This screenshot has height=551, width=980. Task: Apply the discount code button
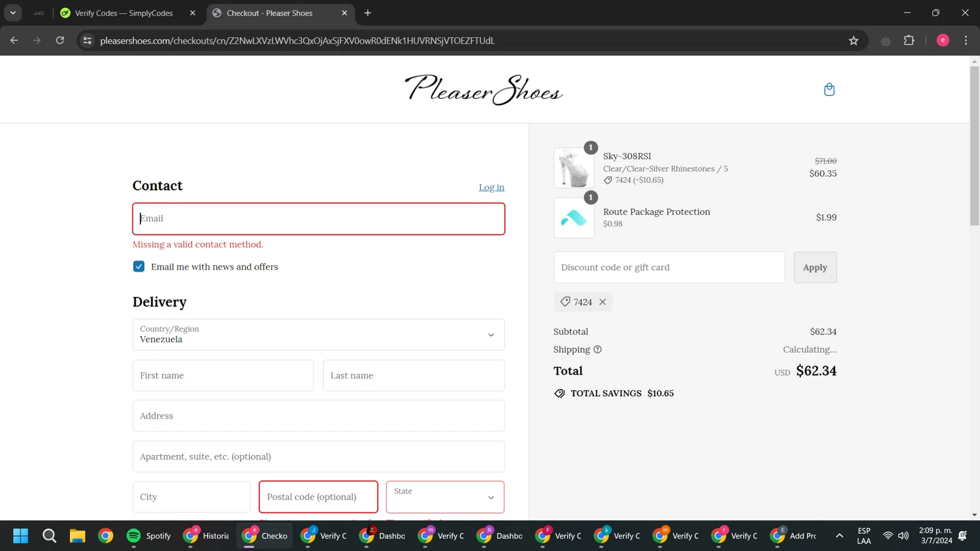click(815, 268)
